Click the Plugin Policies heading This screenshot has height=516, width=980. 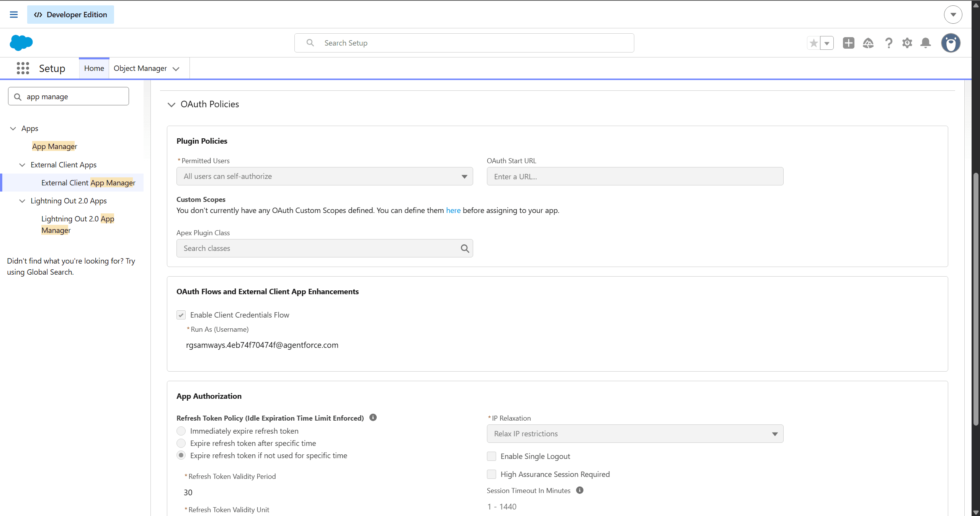click(202, 141)
